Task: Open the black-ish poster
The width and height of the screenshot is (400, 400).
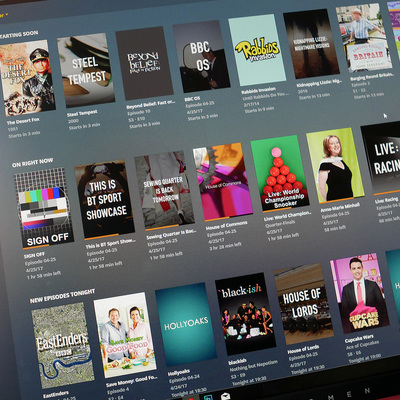Action: 245,314
